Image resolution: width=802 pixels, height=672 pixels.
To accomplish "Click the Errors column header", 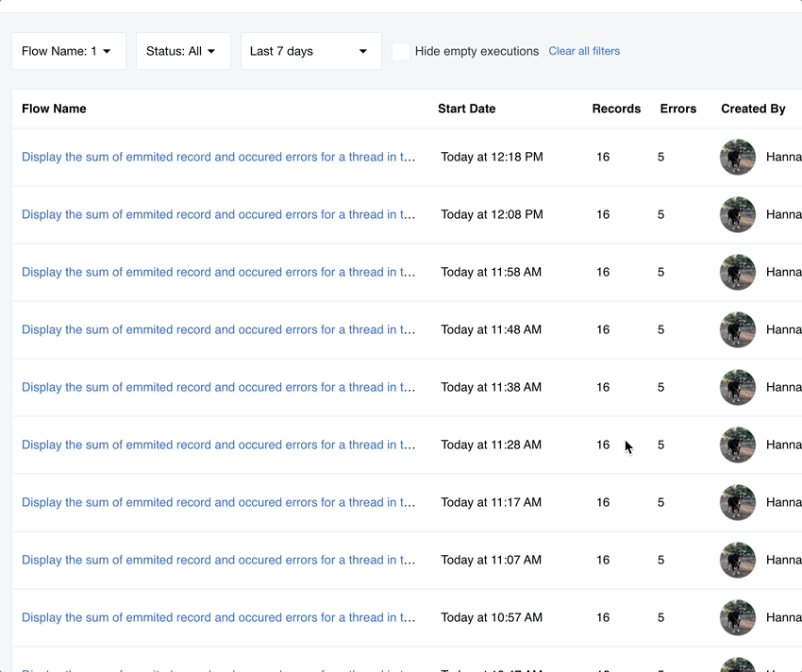I will [677, 109].
